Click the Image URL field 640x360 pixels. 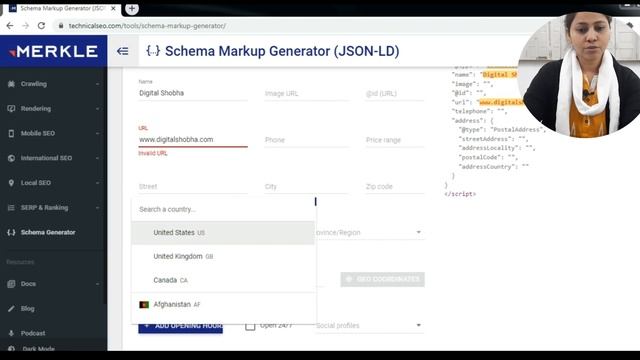pos(307,93)
